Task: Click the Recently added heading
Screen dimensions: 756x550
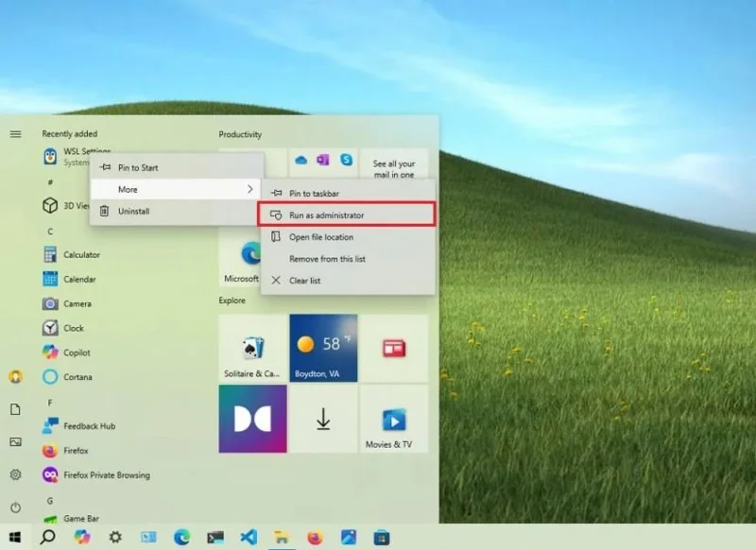Action: coord(69,134)
